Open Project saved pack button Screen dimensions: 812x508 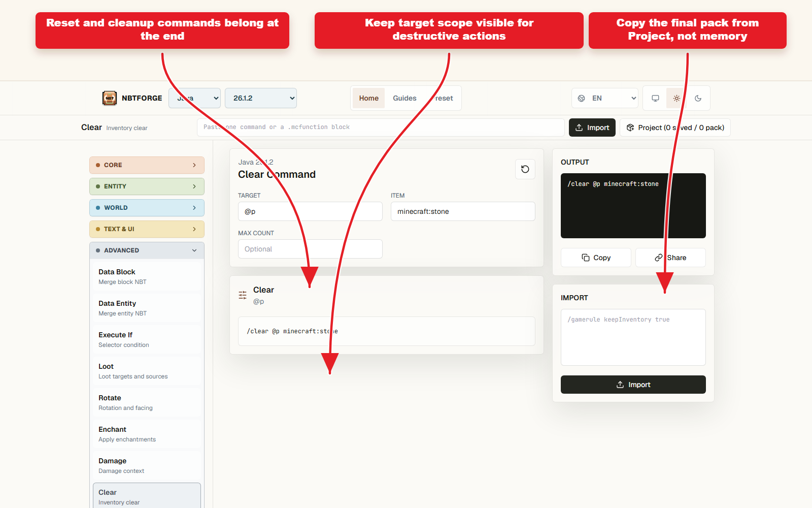click(x=675, y=128)
